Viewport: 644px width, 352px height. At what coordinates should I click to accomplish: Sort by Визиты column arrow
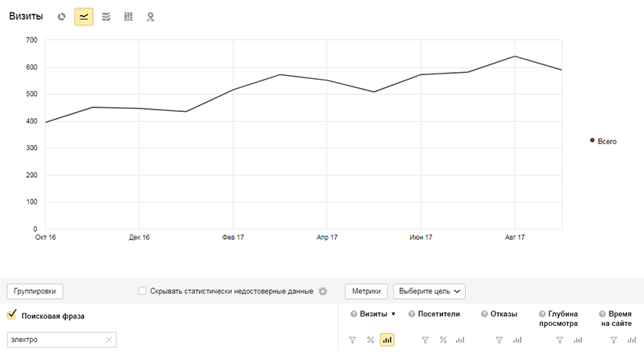tap(393, 314)
